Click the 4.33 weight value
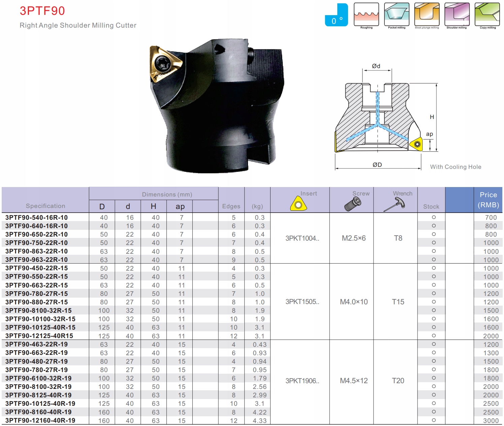Image resolution: width=504 pixels, height=426 pixels. coord(260,421)
